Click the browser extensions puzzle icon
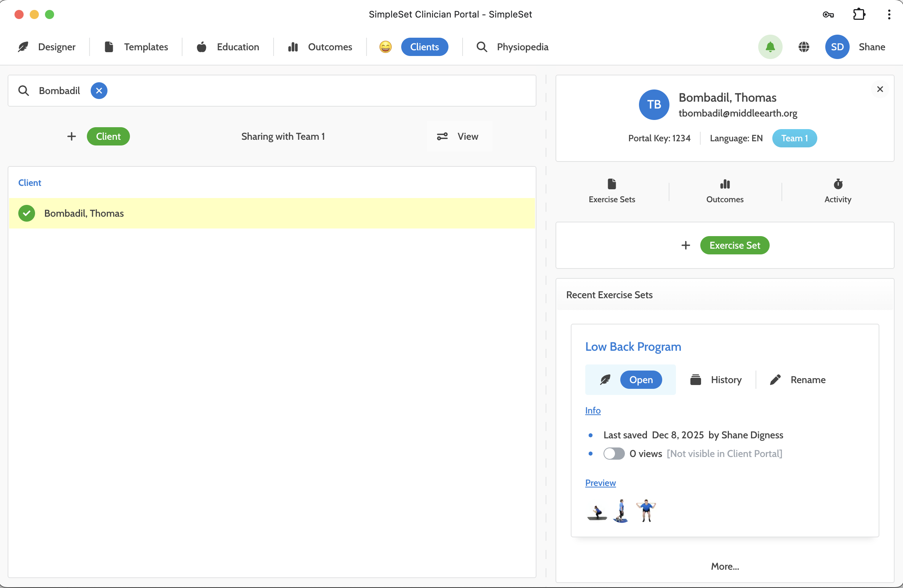Viewport: 903px width, 588px height. tap(859, 14)
